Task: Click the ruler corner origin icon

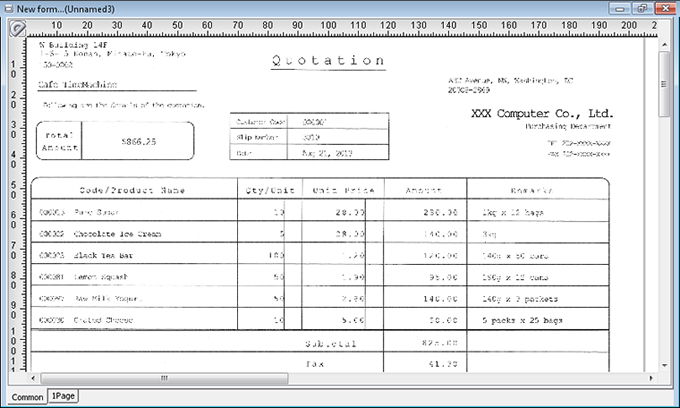Action: pyautogui.click(x=17, y=29)
